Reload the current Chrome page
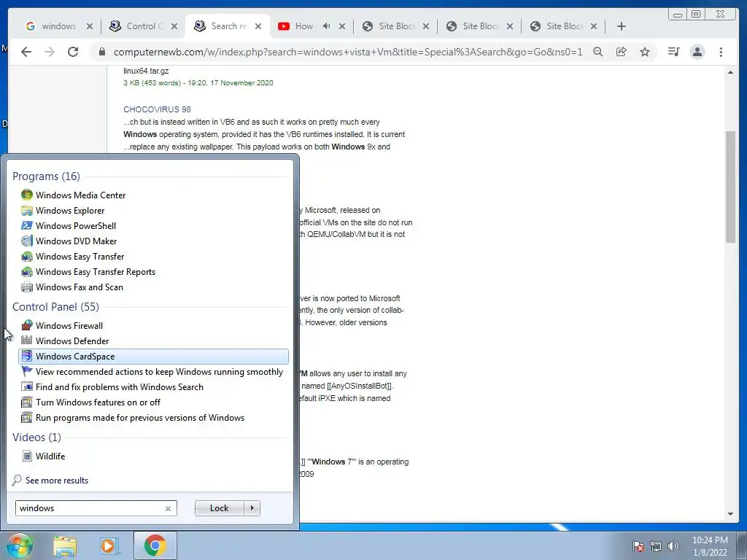Viewport: 747px width, 560px height. click(x=73, y=52)
